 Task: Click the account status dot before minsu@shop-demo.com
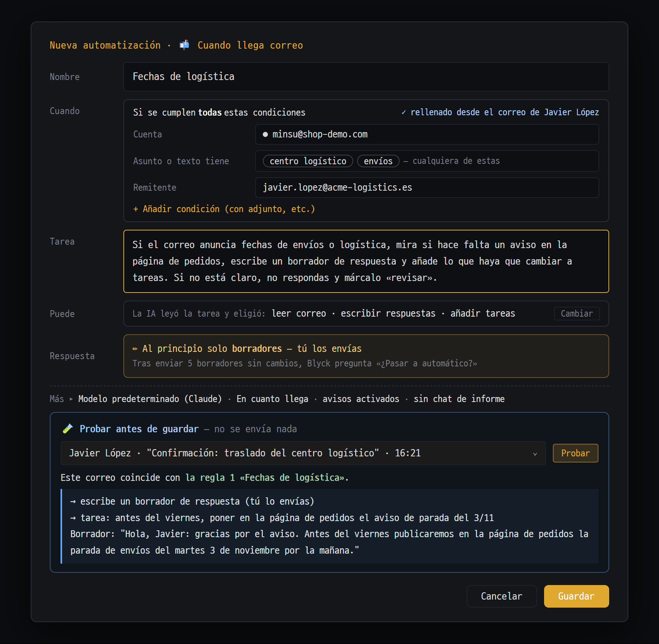click(265, 134)
